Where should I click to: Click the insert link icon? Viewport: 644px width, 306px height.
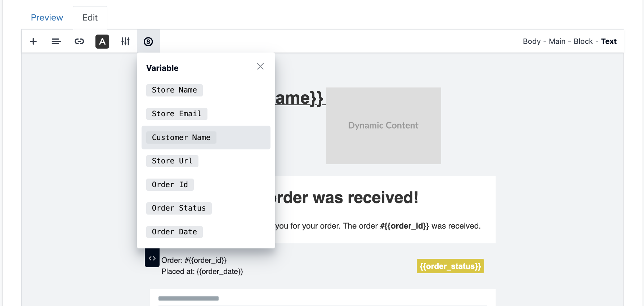[79, 41]
